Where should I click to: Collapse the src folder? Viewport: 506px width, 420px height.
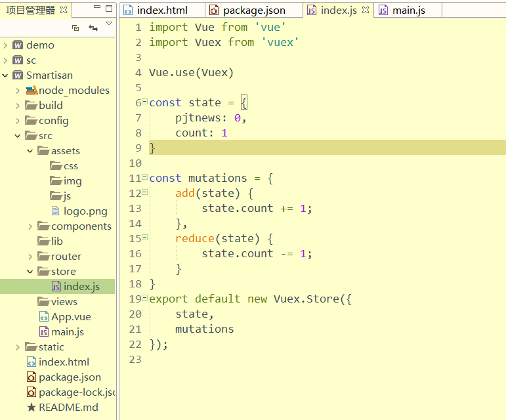pos(18,136)
